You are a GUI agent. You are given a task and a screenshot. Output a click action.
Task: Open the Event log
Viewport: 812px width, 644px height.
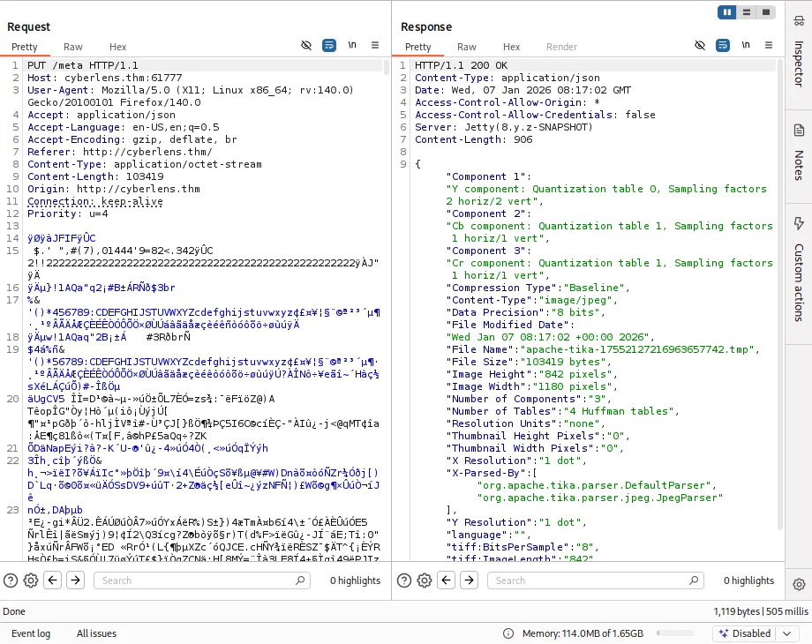[31, 633]
